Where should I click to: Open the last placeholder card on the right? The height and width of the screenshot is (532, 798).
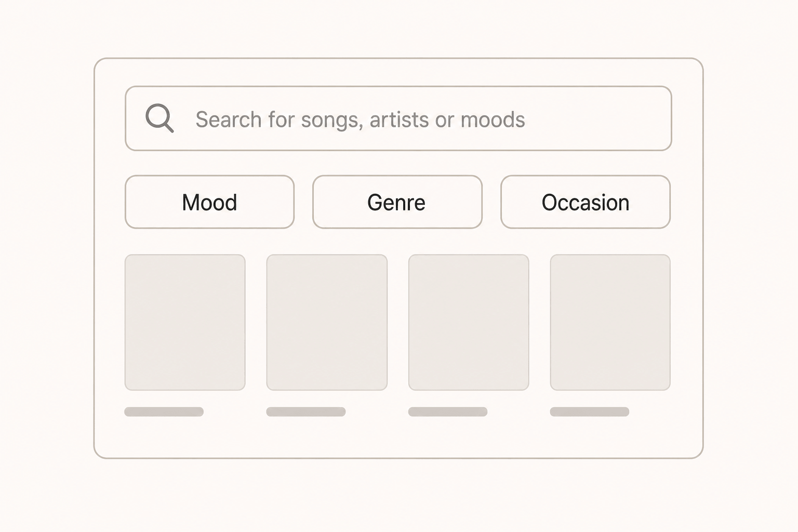coord(610,322)
